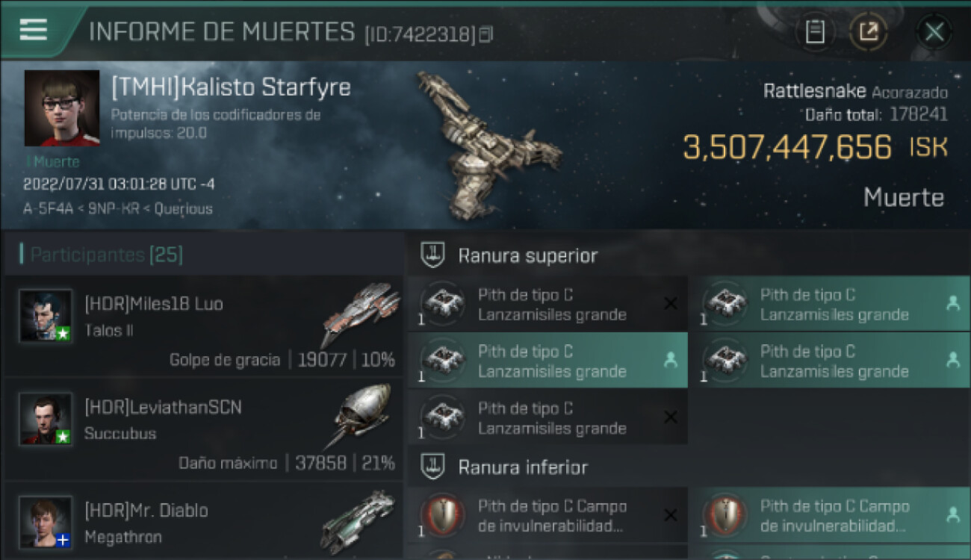This screenshot has height=560, width=971.
Task: View LeviathanSCN pilot portrait
Action: coord(46,419)
